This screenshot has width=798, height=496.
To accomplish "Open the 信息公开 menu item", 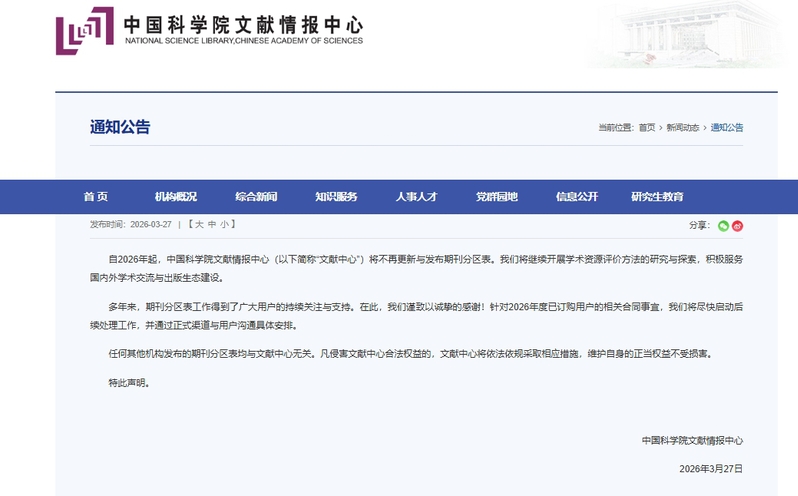I will pyautogui.click(x=577, y=197).
